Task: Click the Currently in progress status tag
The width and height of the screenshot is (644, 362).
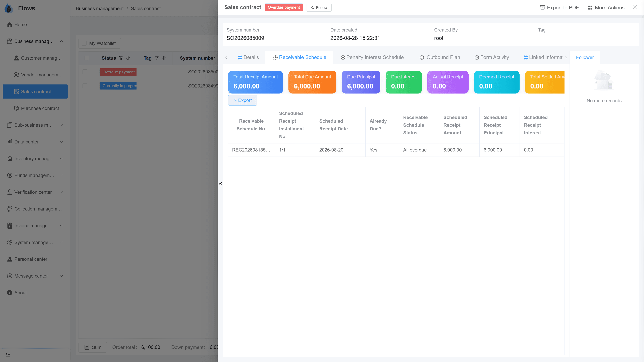Action: (118, 86)
